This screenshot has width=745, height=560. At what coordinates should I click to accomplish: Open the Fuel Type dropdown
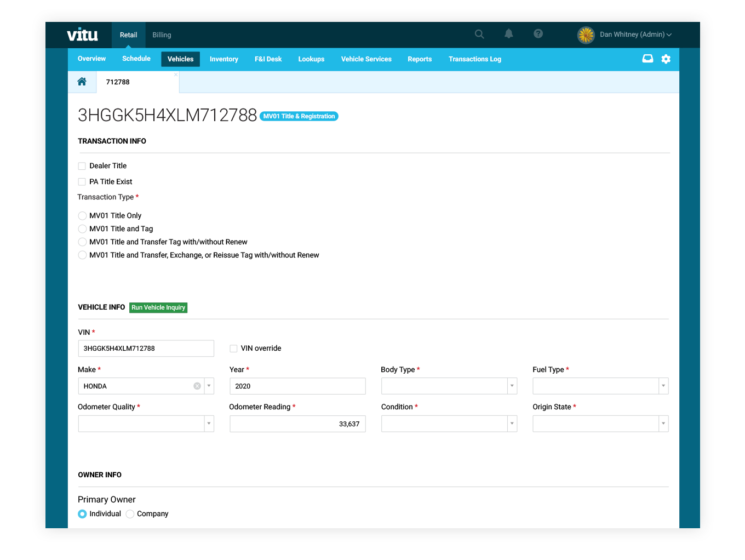663,386
